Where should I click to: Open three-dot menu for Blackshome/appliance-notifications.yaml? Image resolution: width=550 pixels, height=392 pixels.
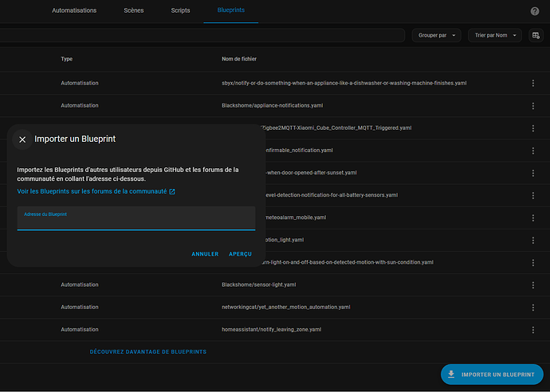pyautogui.click(x=533, y=105)
